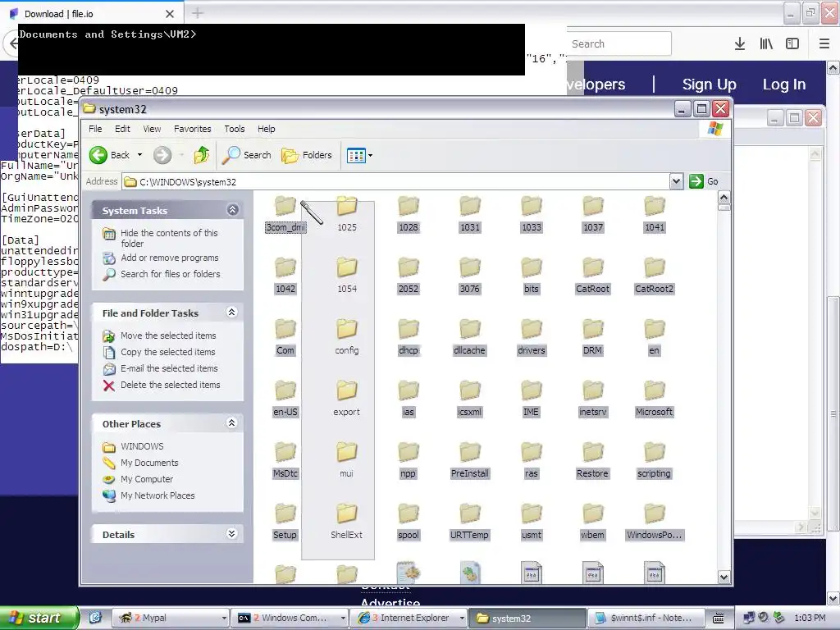Image resolution: width=840 pixels, height=630 pixels.
Task: Select the dllcache folder
Action: (469, 337)
